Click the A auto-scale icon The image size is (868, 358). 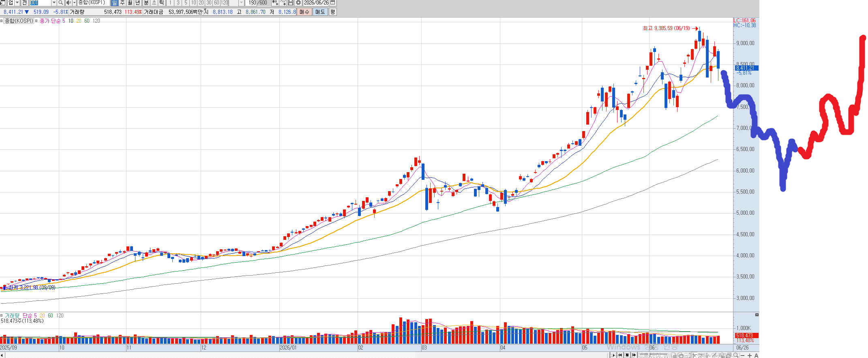tap(756, 355)
